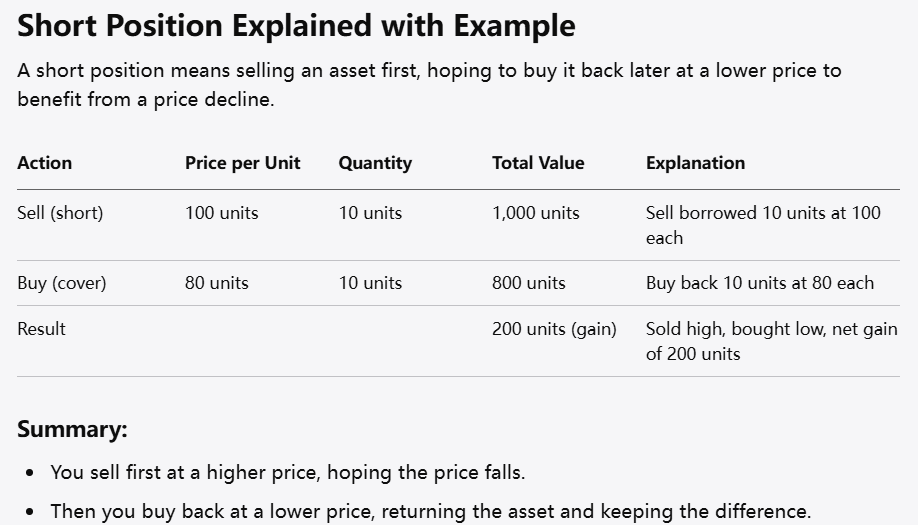Image resolution: width=918 pixels, height=525 pixels.
Task: Select the "100 units" price cell
Action: tap(221, 213)
